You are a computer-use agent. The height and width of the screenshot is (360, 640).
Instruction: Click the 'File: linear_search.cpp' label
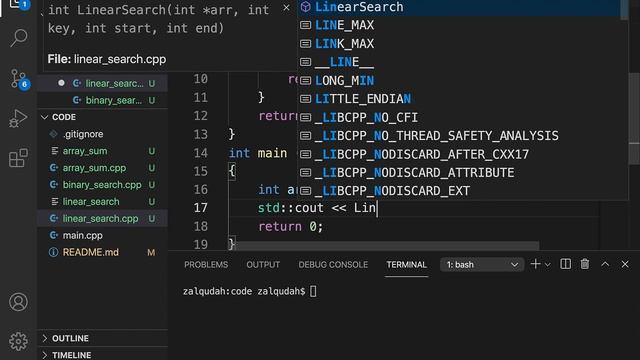coord(107,59)
